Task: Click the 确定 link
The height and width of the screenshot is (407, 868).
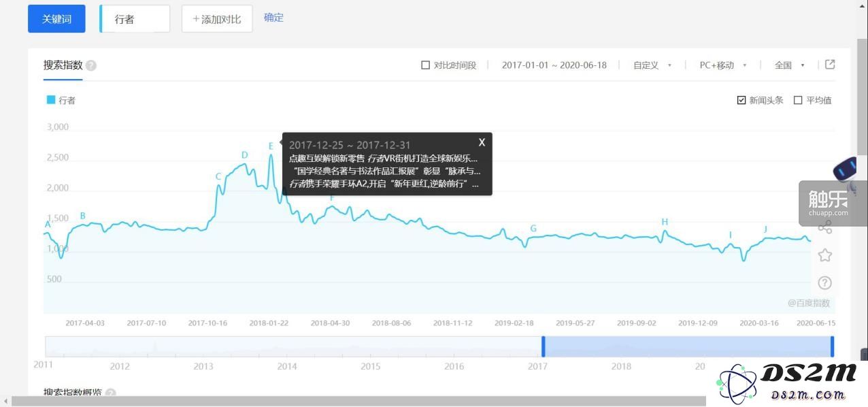Action: [273, 18]
